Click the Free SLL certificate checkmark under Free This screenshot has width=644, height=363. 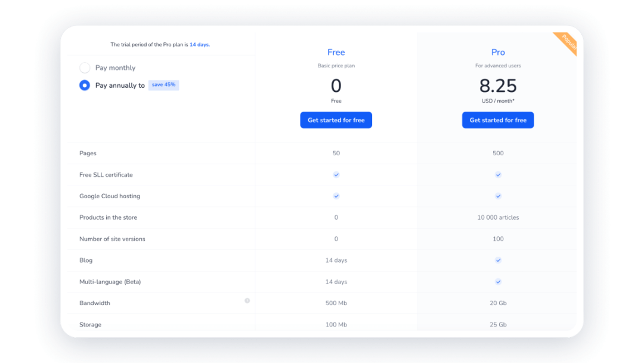click(x=336, y=174)
